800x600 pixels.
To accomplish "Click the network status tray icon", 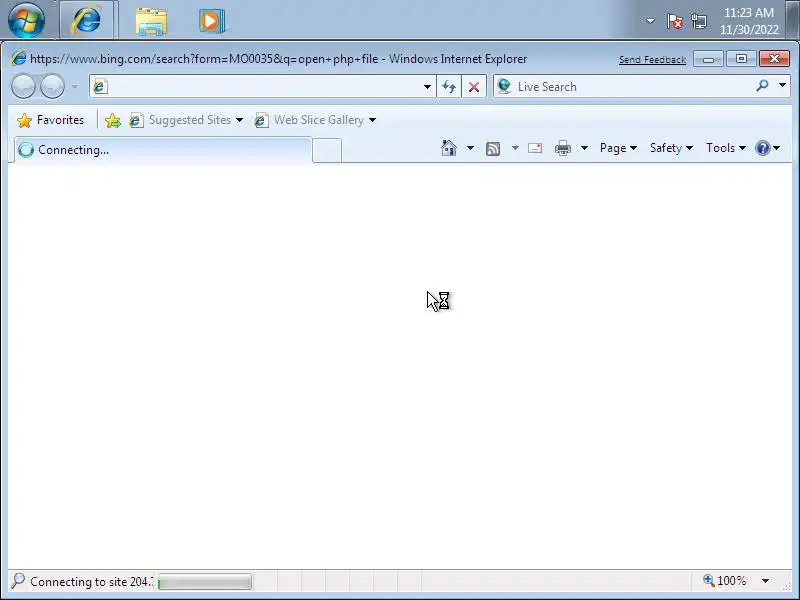I will [x=699, y=21].
